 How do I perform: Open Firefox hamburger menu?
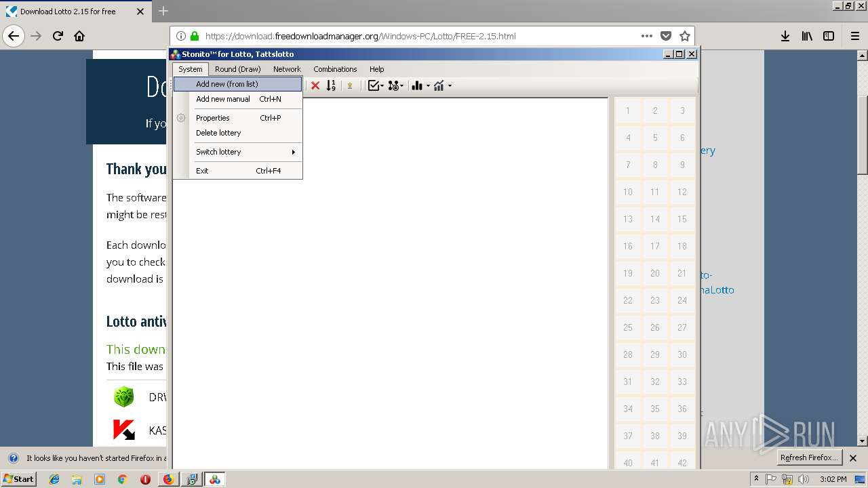coord(854,36)
